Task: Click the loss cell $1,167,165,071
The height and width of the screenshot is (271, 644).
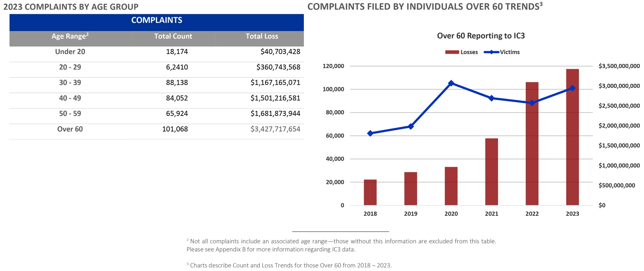Action: (275, 83)
